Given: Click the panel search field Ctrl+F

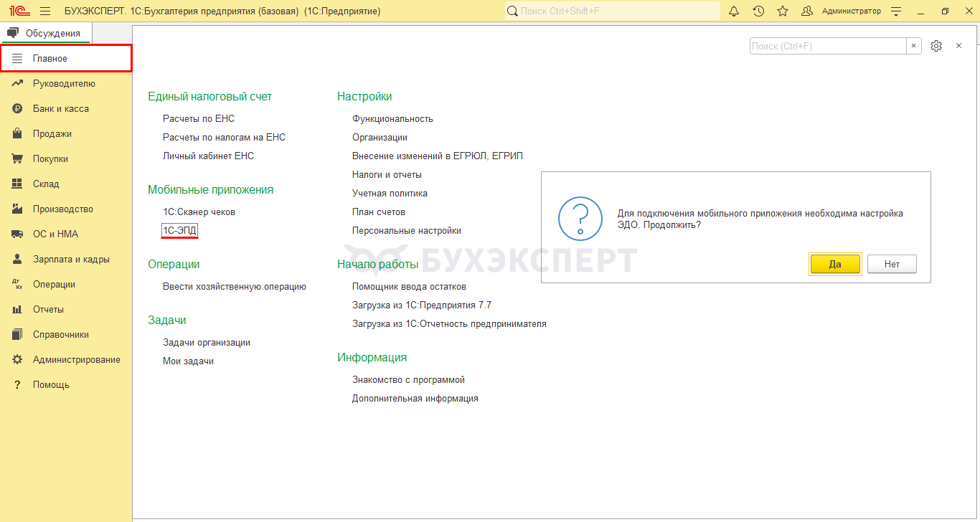Looking at the screenshot, I should click(828, 46).
